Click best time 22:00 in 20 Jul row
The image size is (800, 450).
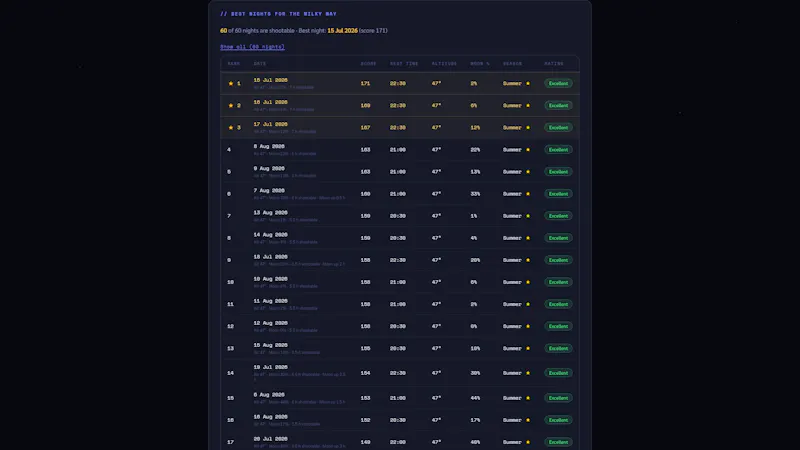coord(398,442)
